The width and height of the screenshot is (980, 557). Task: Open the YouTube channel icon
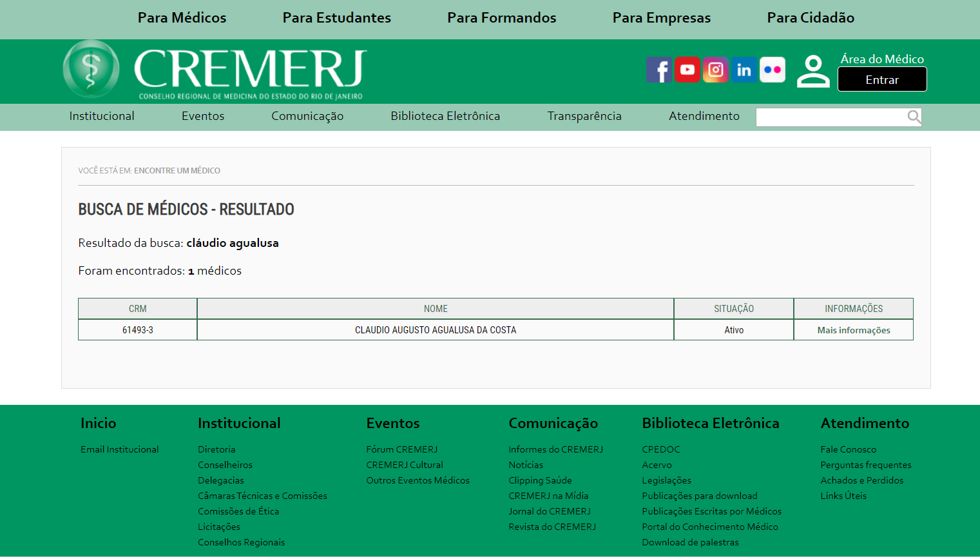pos(687,70)
